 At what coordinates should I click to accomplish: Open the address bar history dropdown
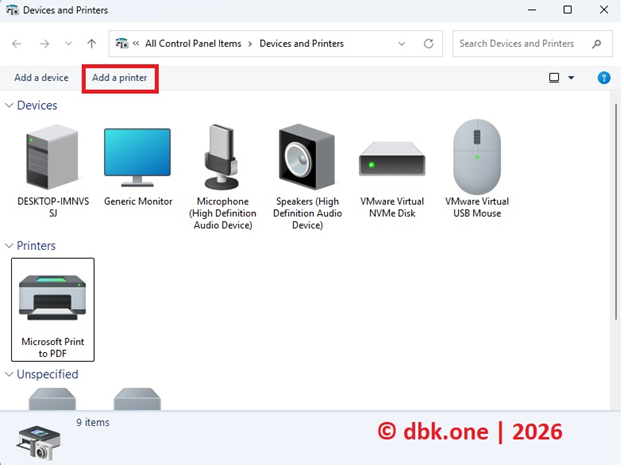click(403, 44)
